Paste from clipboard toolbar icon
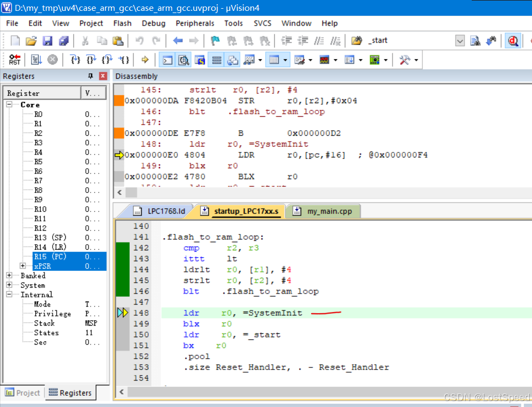The width and height of the screenshot is (532, 407). (x=118, y=41)
